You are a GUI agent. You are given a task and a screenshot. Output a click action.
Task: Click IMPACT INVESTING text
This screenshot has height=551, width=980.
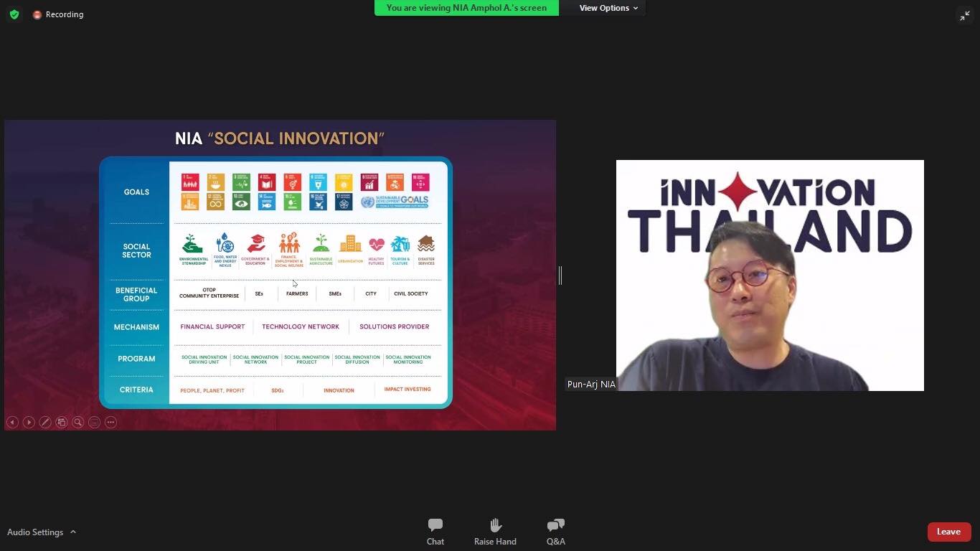407,390
